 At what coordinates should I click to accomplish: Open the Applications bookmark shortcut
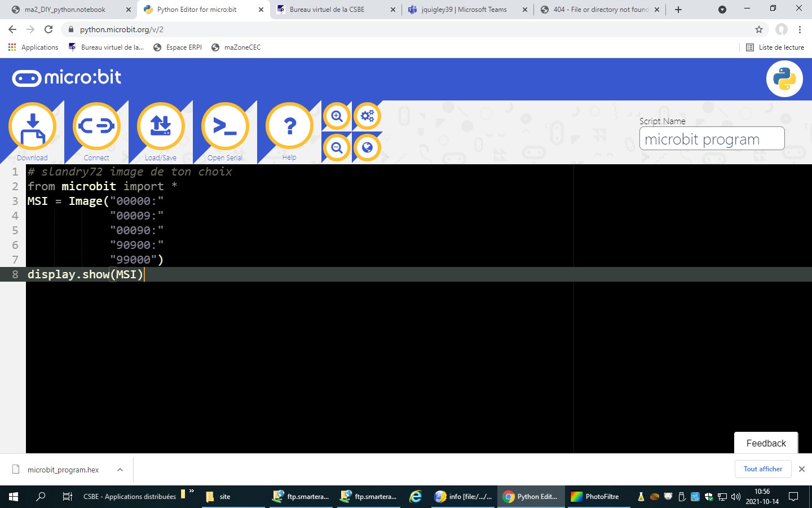[33, 47]
